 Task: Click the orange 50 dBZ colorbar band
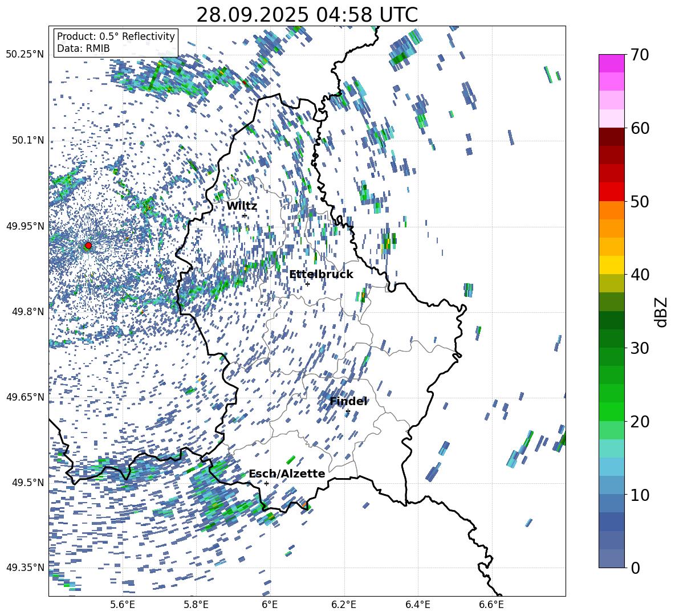coord(612,210)
